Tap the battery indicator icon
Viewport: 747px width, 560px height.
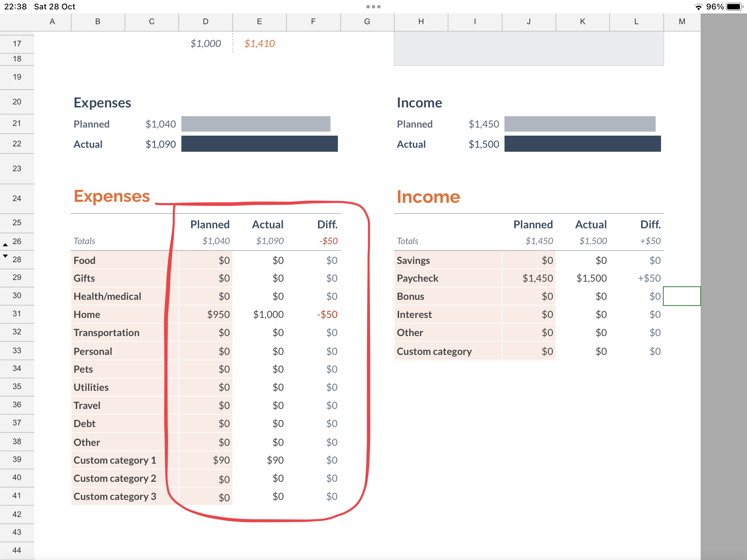tap(734, 7)
